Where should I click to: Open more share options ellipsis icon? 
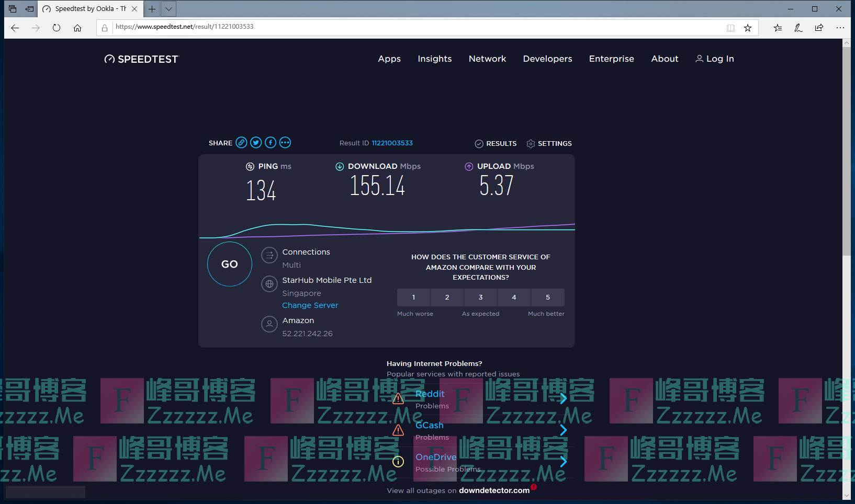point(285,143)
